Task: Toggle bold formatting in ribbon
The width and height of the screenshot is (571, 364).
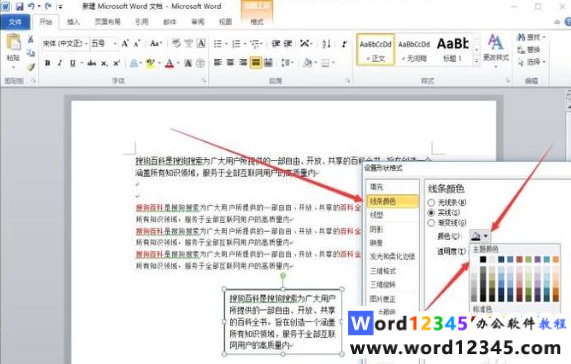Action: pos(47,63)
